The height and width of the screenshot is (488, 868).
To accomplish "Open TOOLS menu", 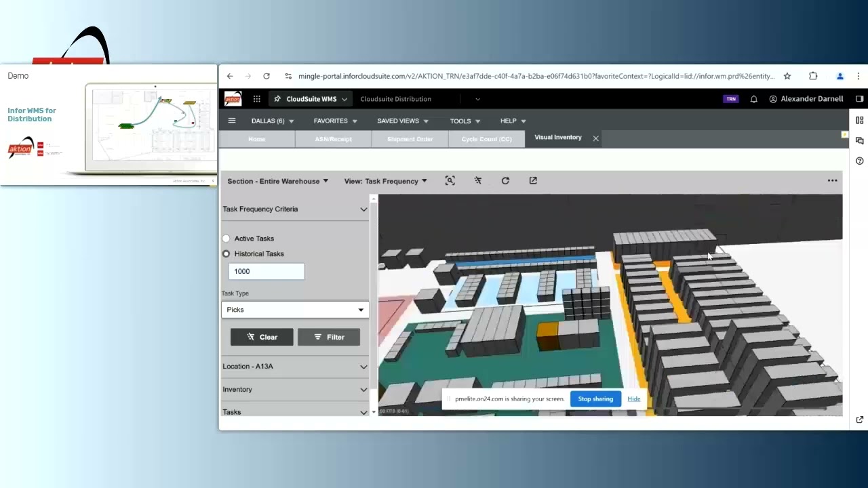I will coord(465,121).
